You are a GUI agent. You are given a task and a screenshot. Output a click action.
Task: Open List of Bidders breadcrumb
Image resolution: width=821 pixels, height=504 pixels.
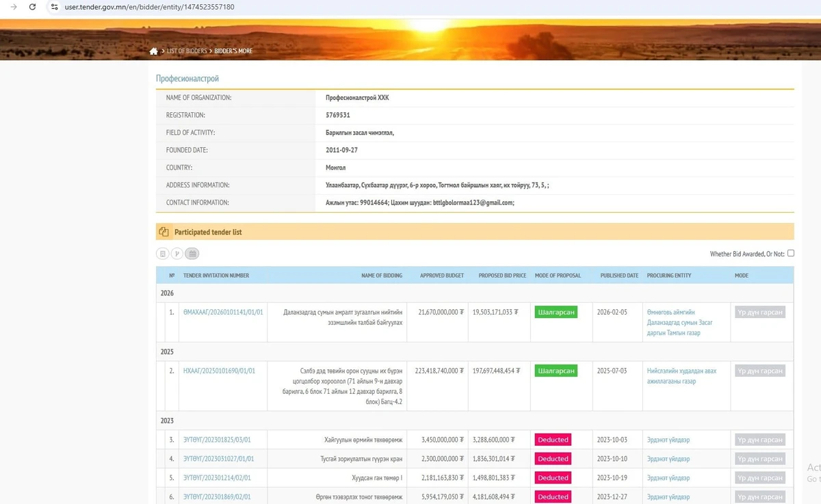click(x=187, y=51)
